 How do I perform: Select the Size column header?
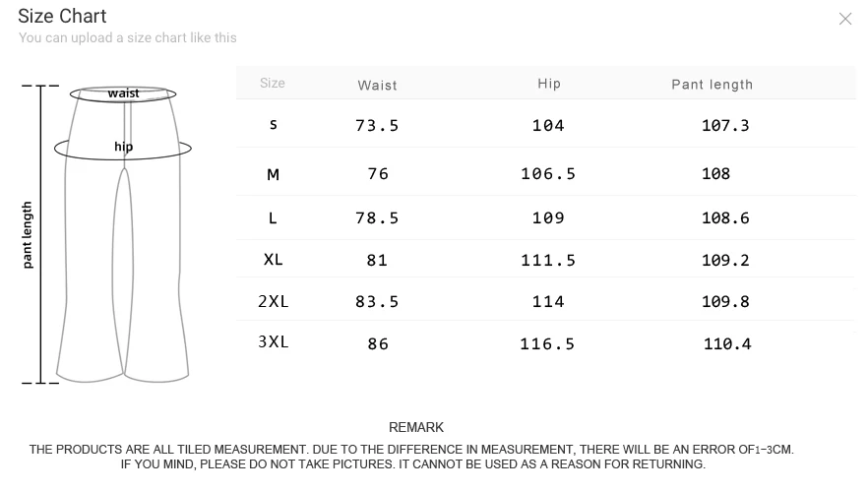click(x=273, y=84)
